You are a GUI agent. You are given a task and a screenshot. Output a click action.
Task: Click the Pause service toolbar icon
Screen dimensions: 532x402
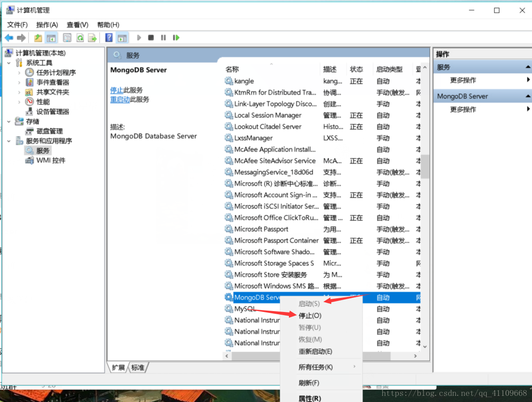click(163, 38)
